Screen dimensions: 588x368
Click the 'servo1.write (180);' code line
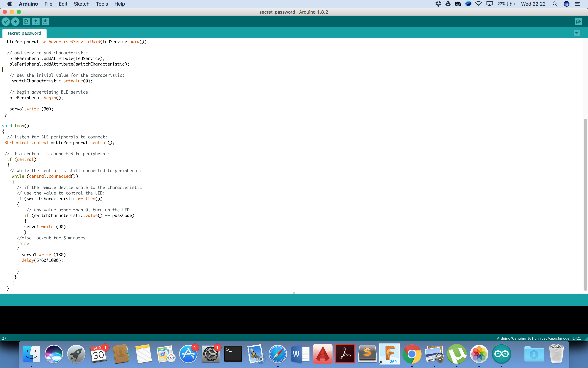45,255
